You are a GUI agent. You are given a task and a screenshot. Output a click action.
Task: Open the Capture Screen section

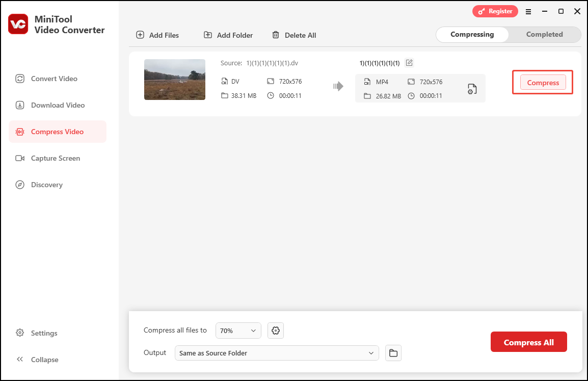58,159
